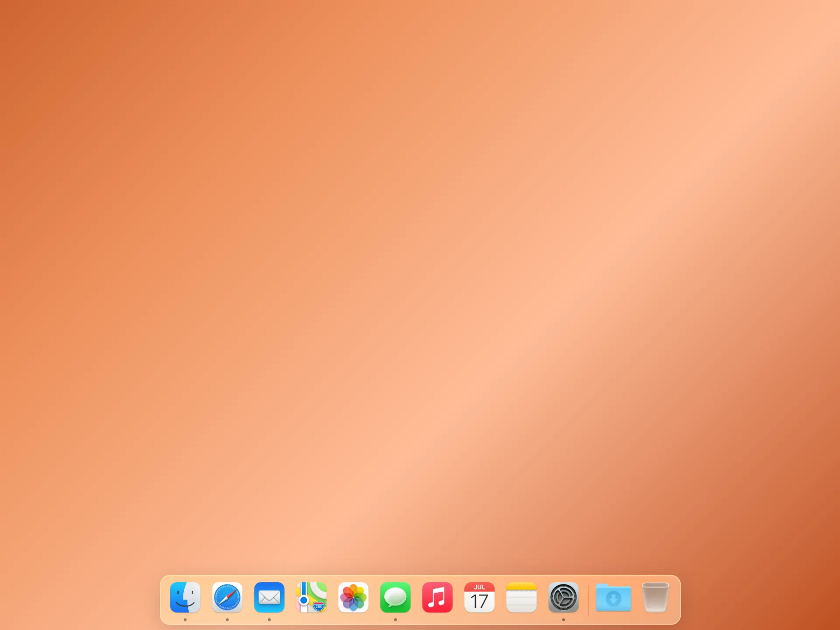This screenshot has width=840, height=630.
Task: Open Maps from the dock
Action: click(x=311, y=598)
